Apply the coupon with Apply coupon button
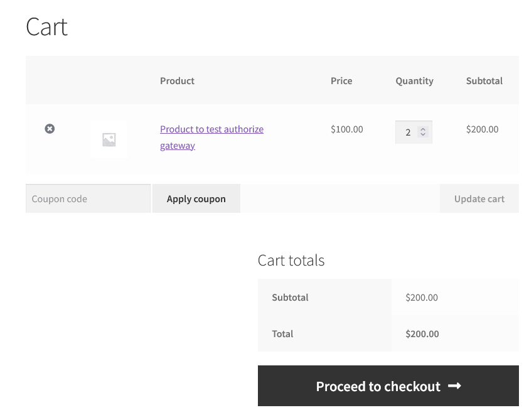This screenshot has width=529, height=420. (196, 198)
